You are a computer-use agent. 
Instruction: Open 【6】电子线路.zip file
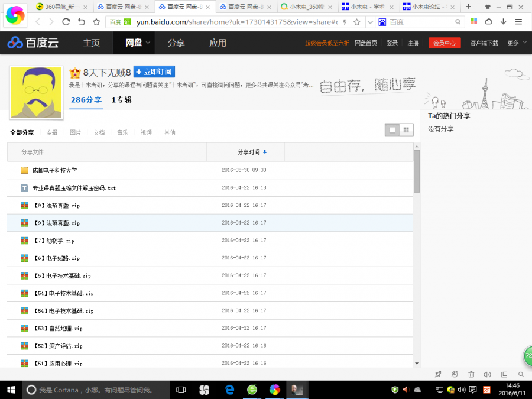tap(56, 258)
